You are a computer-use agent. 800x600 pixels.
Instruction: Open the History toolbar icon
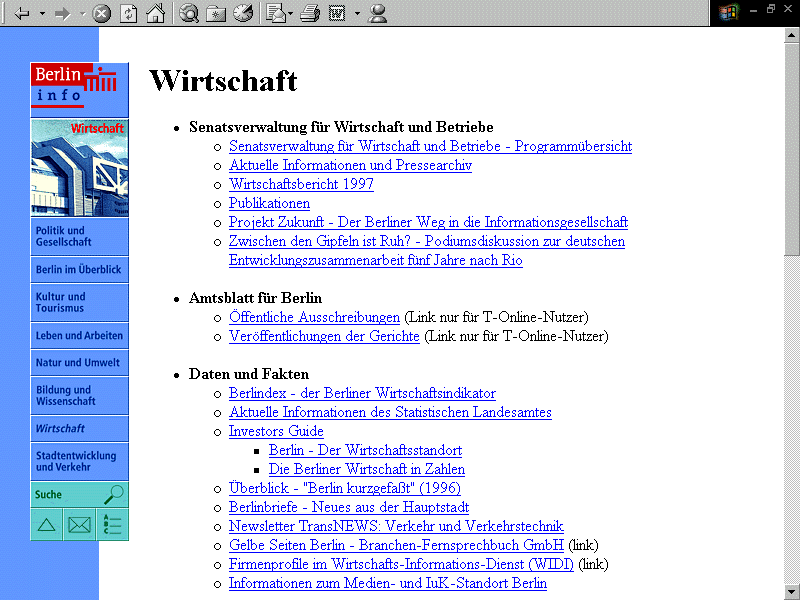click(x=243, y=14)
